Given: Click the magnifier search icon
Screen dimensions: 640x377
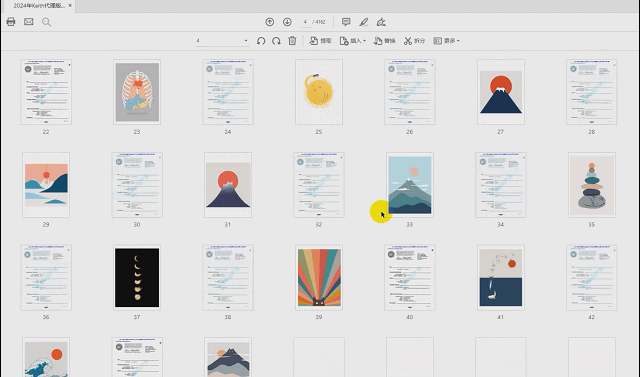Looking at the screenshot, I should [47, 22].
